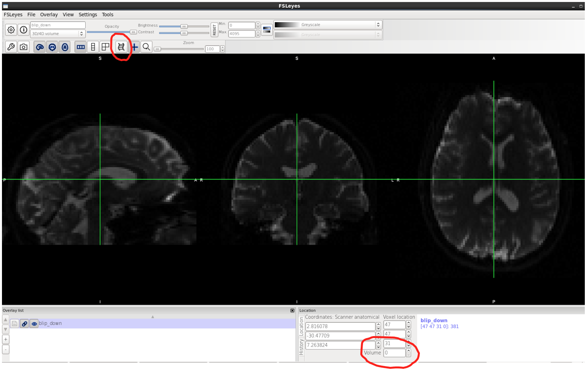Click the blip_down overlay name field
The width and height of the screenshot is (588, 370).
(x=58, y=25)
